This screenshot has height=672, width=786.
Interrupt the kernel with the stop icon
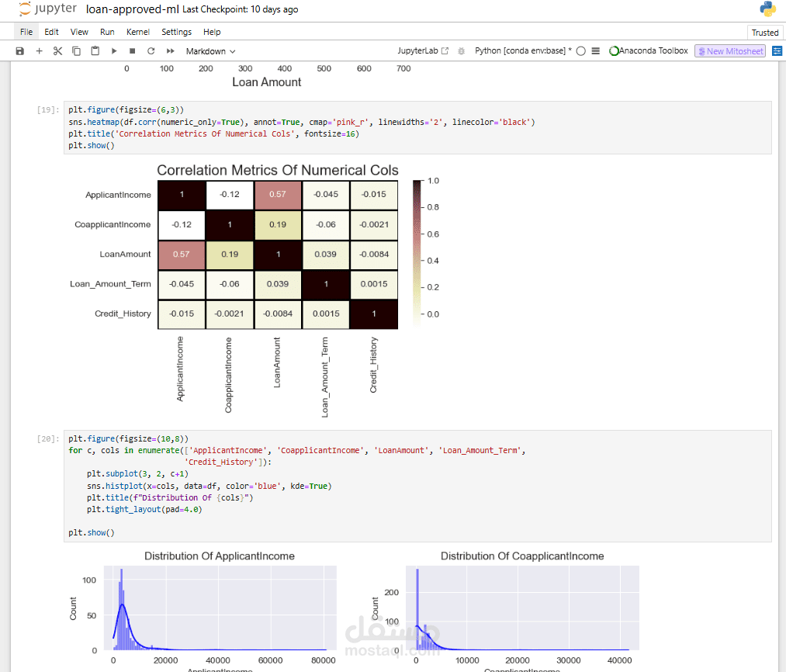click(x=132, y=51)
